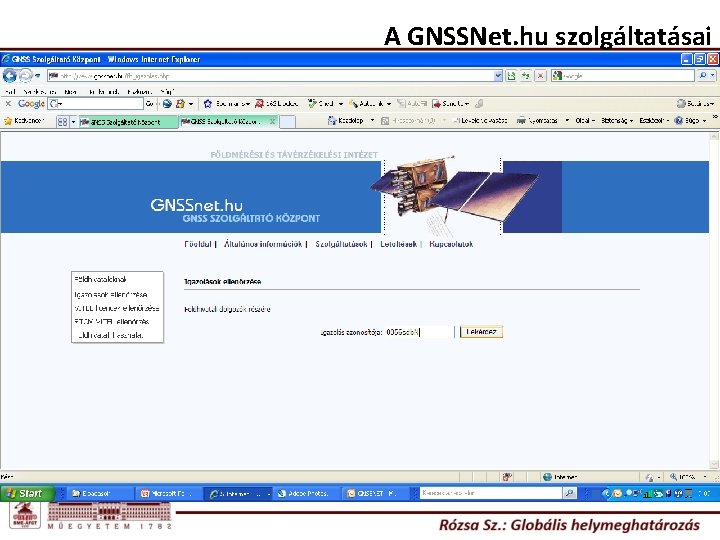The height and width of the screenshot is (540, 720).
Task: Open the recent pages dropdown beside Forward
Action: coord(38,76)
